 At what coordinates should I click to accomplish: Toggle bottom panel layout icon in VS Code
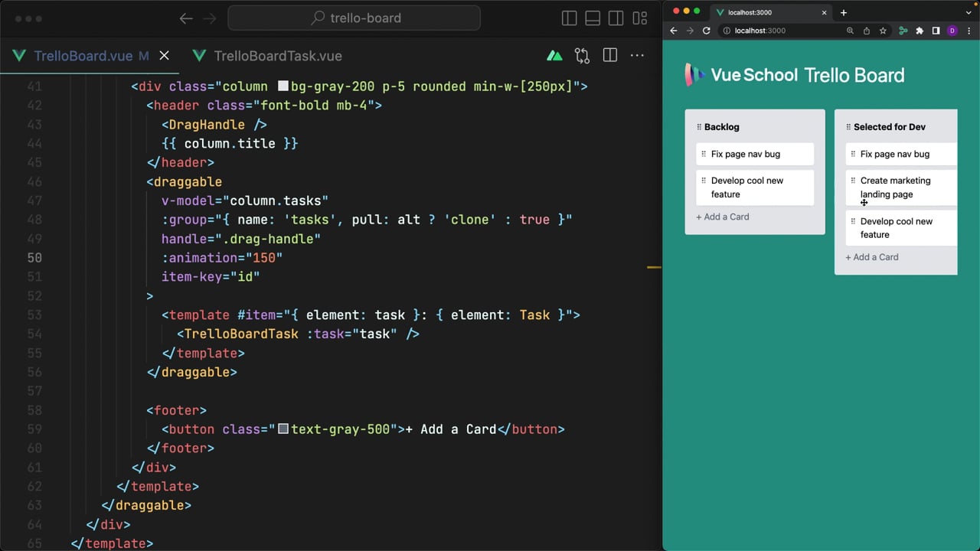(x=593, y=18)
